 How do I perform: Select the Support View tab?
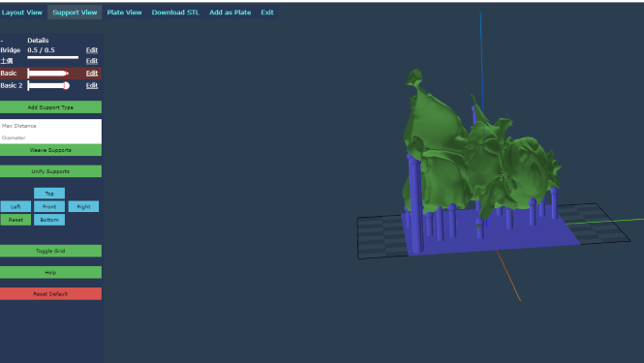pyautogui.click(x=75, y=13)
